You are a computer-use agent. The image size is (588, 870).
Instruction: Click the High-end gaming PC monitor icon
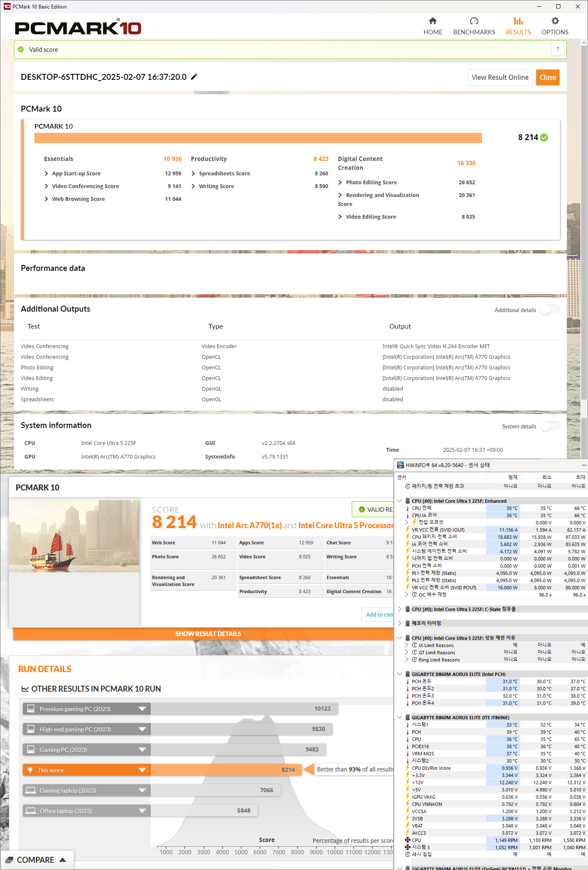[x=31, y=729]
